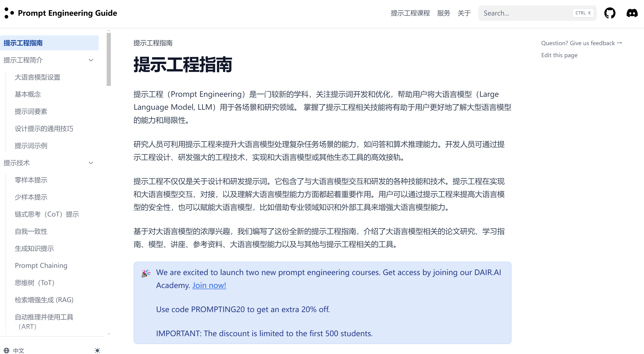This screenshot has height=354, width=644.
Task: Open the 提示工程课程 menu item
Action: [x=410, y=13]
